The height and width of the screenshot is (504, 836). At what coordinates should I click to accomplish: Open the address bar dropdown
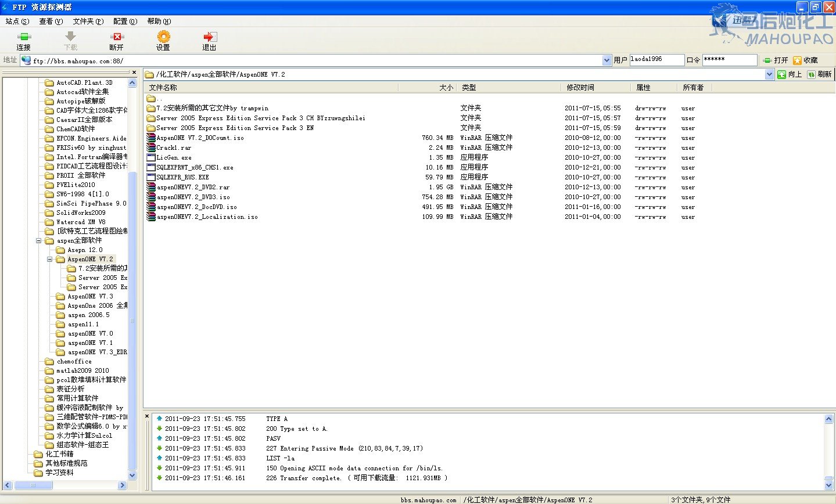click(607, 60)
